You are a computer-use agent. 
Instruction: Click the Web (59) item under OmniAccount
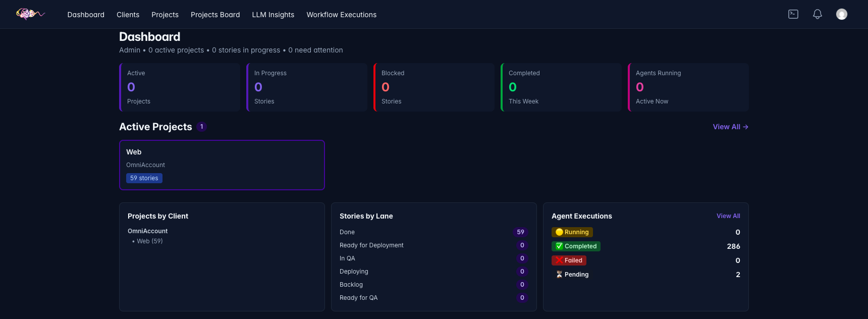[x=147, y=241]
